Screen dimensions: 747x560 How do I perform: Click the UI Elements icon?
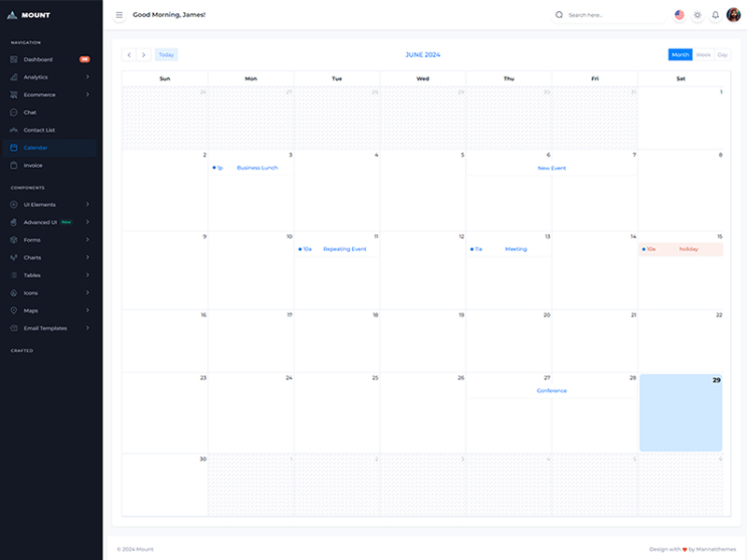(x=14, y=204)
